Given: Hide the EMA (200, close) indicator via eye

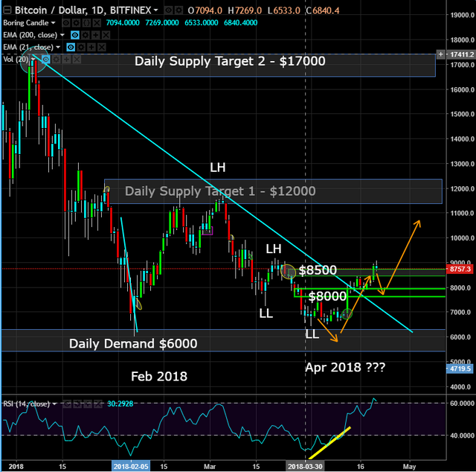Looking at the screenshot, I should [x=75, y=35].
